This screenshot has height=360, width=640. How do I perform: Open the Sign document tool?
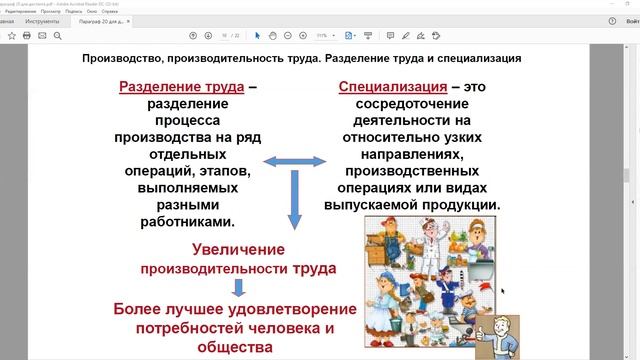[421, 36]
